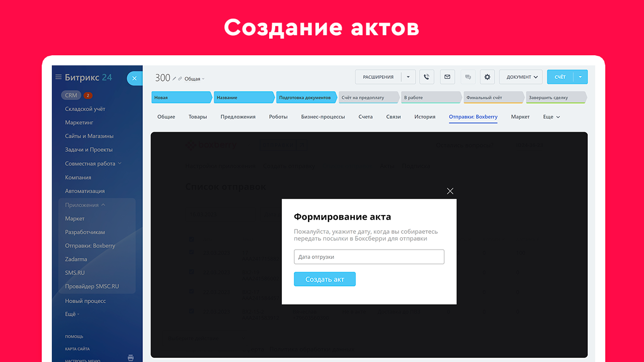
Task: Close the slider with the blue X tab
Action: click(134, 78)
